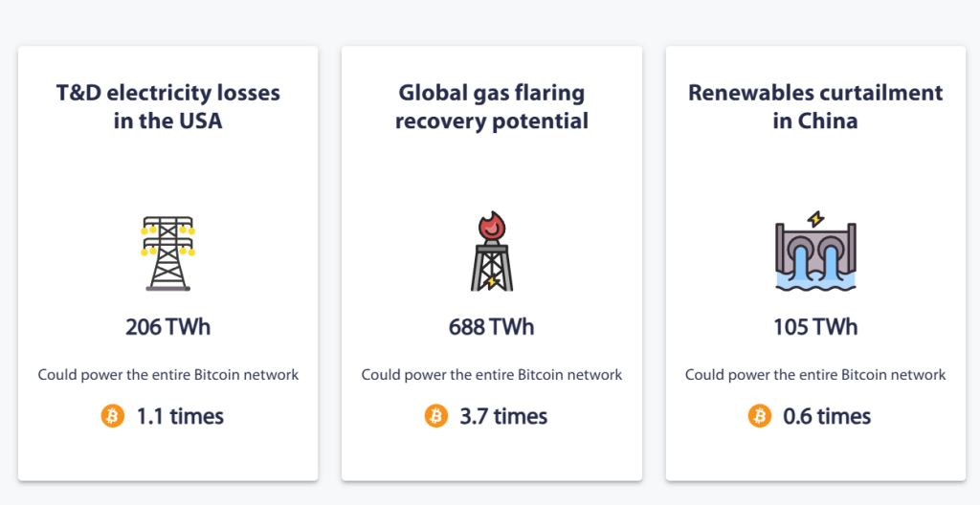Screen dimensions: 980x505
Task: Click the hydro dam renewables icon
Action: [x=815, y=252]
